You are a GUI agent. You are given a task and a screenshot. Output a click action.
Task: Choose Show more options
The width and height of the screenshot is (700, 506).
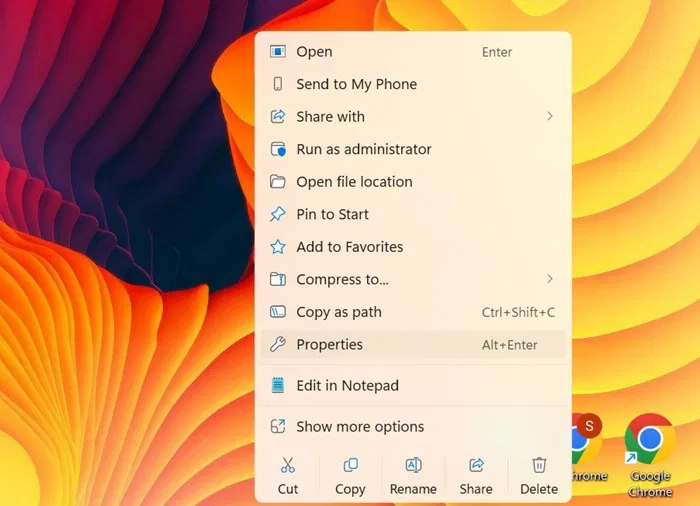point(413,427)
